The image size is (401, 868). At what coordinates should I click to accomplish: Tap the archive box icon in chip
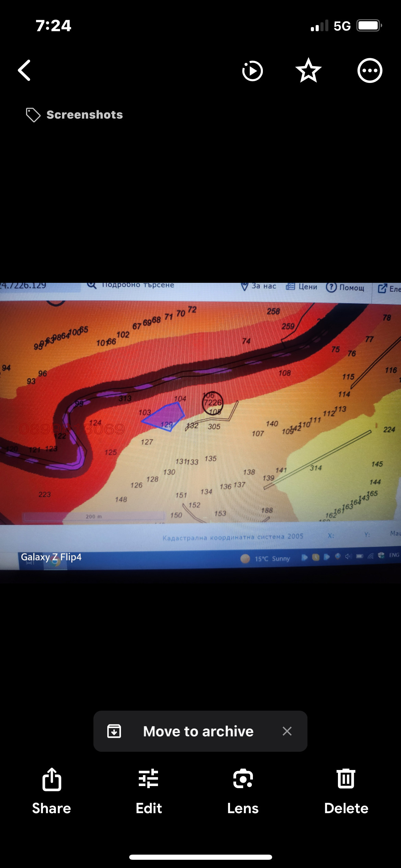click(114, 731)
